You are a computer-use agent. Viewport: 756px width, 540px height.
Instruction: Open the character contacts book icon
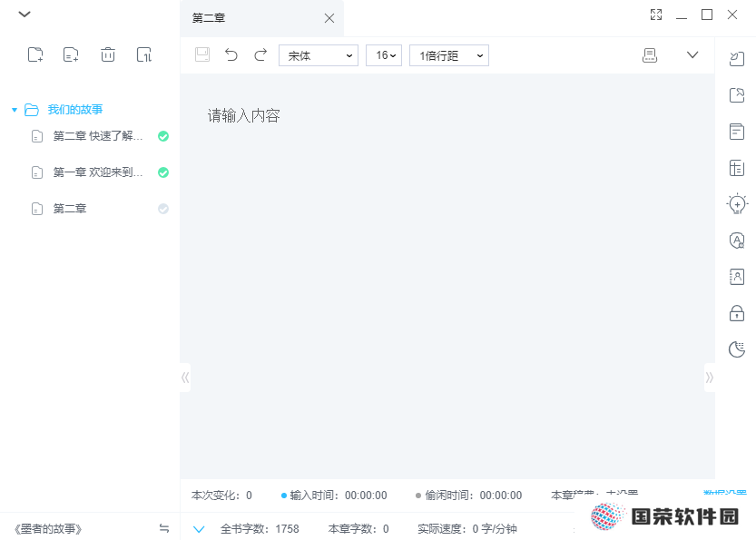(737, 277)
